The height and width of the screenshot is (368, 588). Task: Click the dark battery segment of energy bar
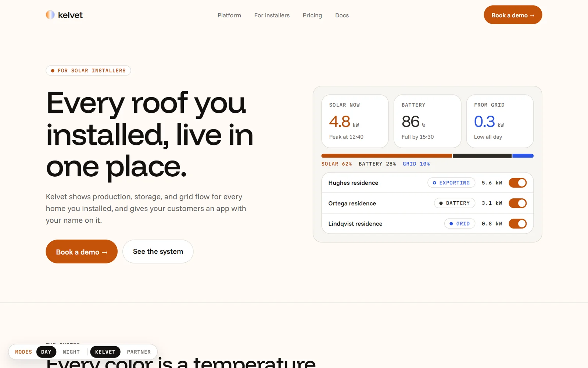click(x=482, y=156)
